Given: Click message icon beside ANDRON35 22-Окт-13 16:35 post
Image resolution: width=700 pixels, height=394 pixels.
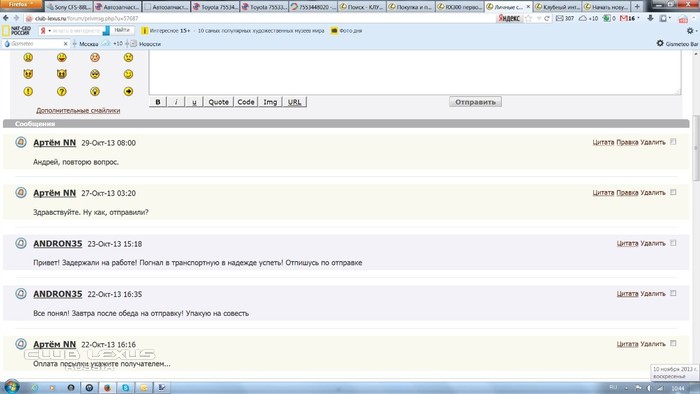Looking at the screenshot, I should pyautogui.click(x=21, y=294).
